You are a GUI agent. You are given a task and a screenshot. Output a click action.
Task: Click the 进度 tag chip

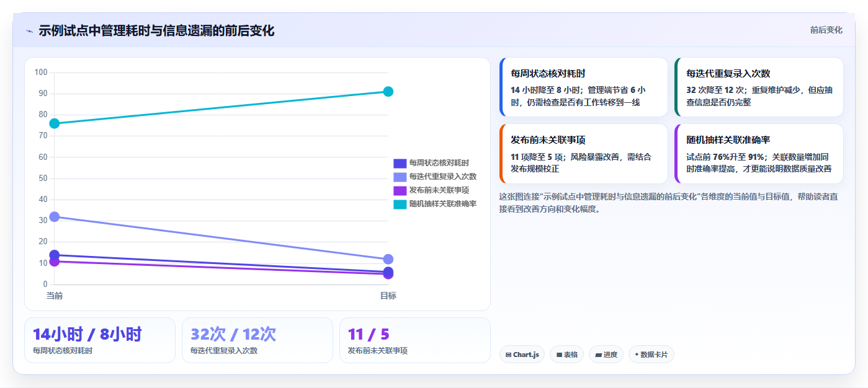[x=606, y=355]
